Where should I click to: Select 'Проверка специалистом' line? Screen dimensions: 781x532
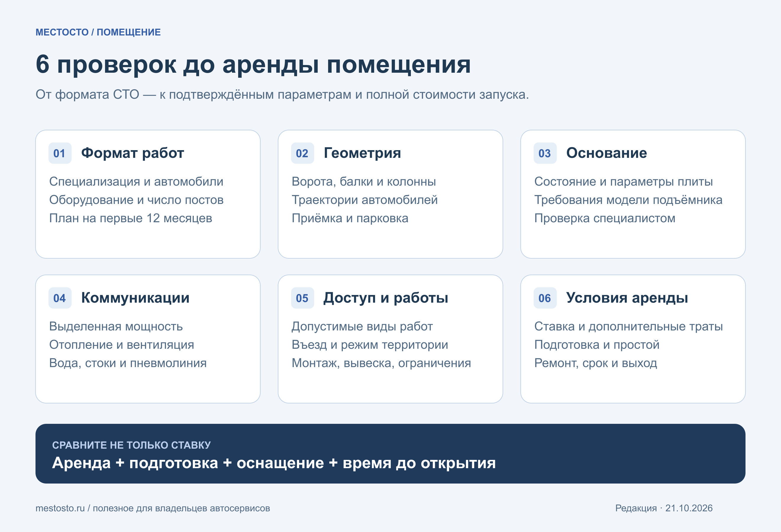(605, 218)
